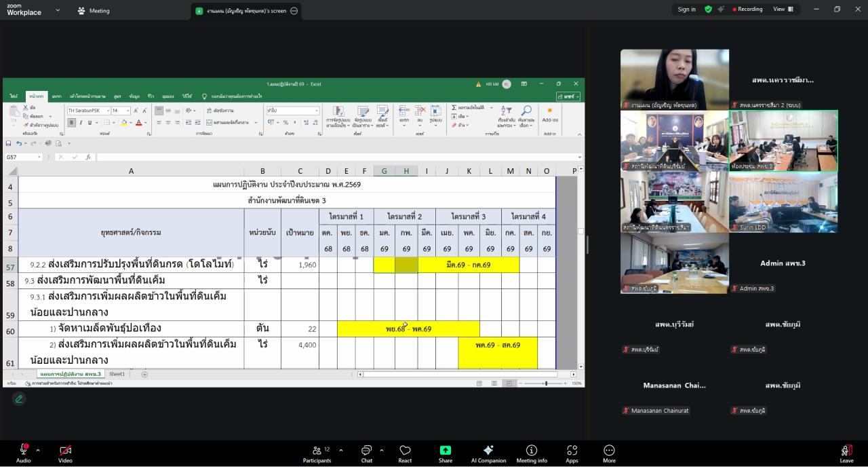Select the Surin LDD video thumbnail
Screen dimensions: 868x467
pos(783,202)
